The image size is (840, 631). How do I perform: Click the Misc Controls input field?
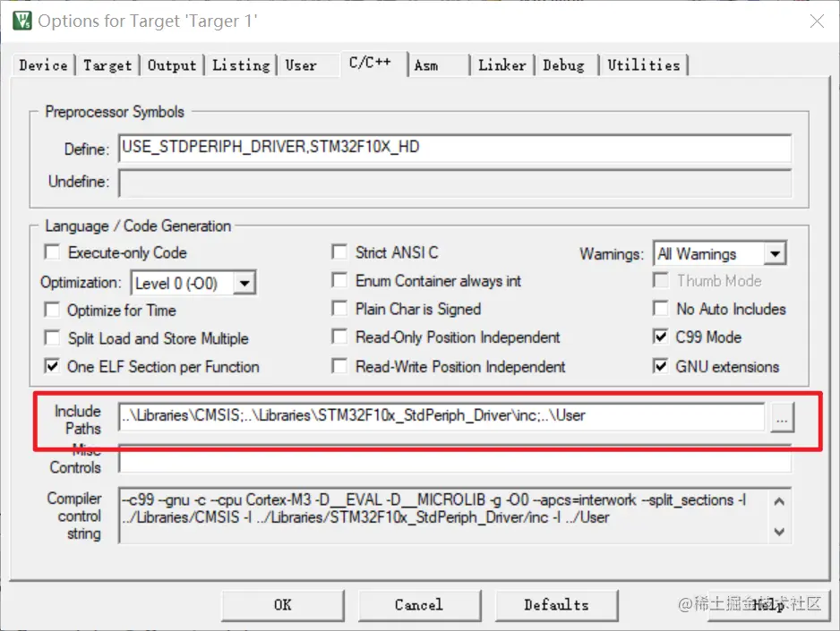455,459
